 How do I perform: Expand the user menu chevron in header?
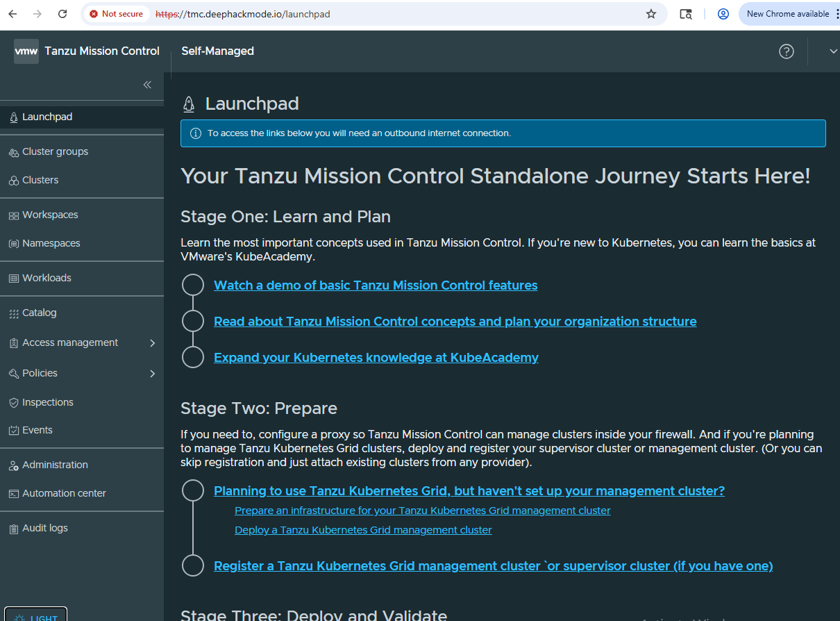coord(833,51)
